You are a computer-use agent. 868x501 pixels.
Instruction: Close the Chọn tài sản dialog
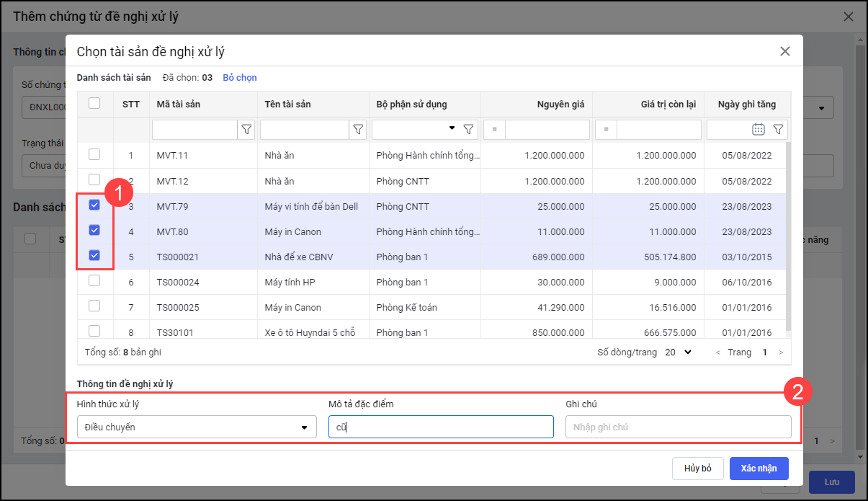pyautogui.click(x=784, y=51)
